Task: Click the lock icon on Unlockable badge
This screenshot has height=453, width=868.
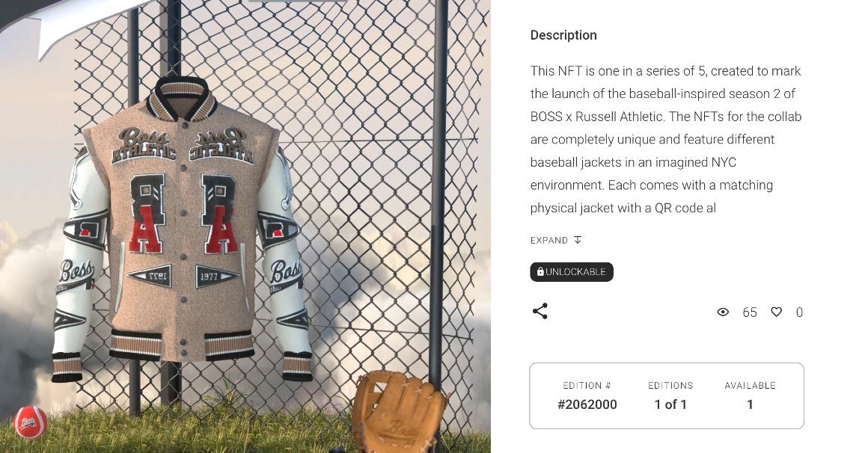Action: coord(540,271)
